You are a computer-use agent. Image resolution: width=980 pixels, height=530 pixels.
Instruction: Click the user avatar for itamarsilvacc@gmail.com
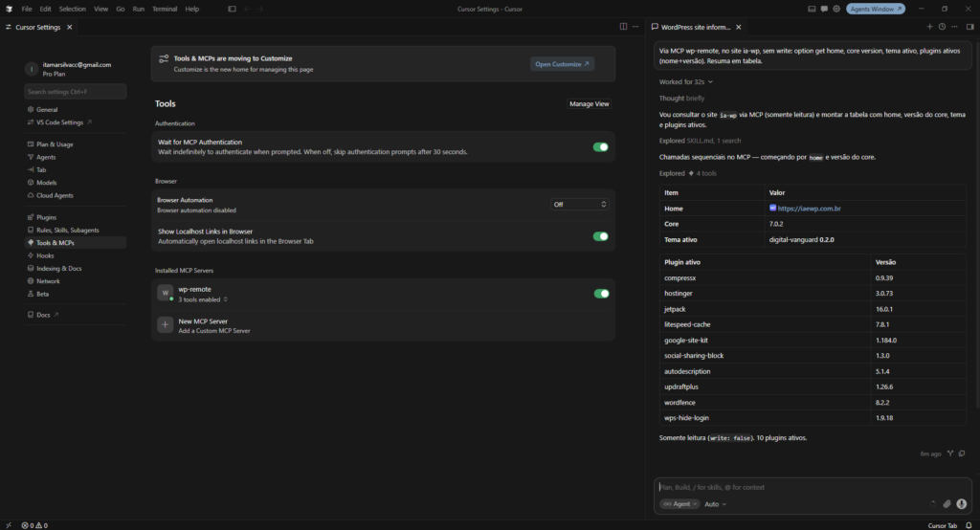click(32, 69)
